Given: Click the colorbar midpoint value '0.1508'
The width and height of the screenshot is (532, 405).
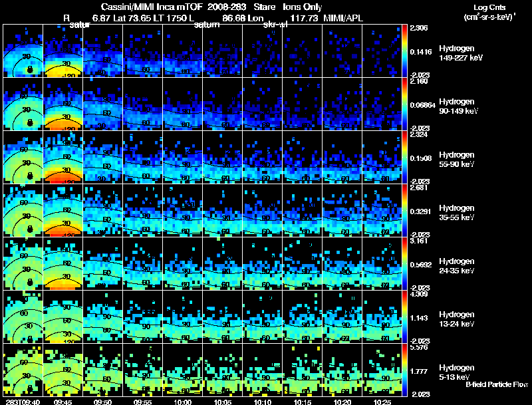Looking at the screenshot, I should [421, 158].
